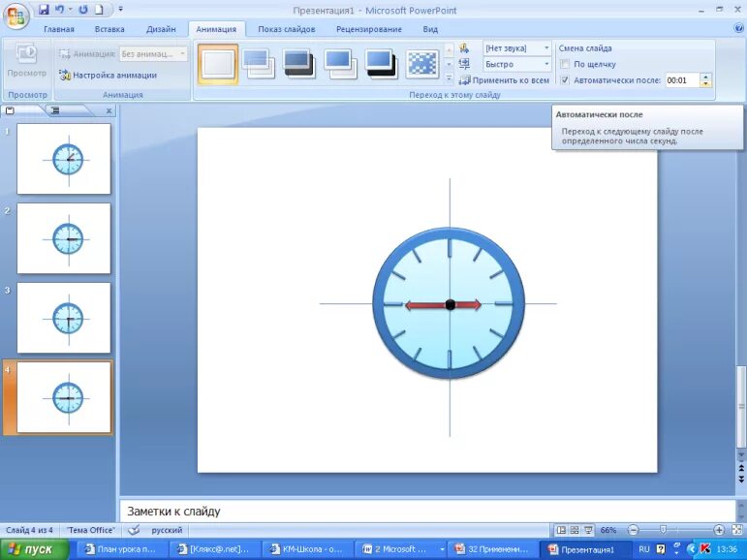Increase the auto-advance time with up arrow
Viewport: 747px width, 560px height.
coord(705,77)
